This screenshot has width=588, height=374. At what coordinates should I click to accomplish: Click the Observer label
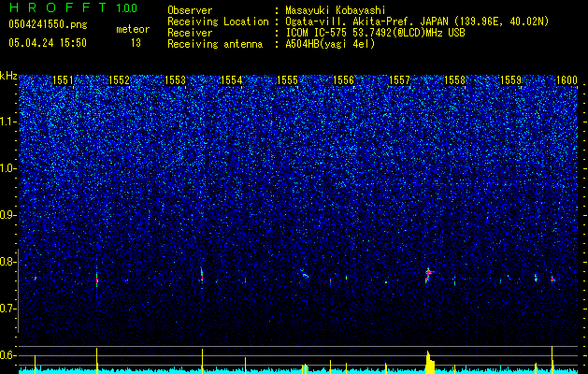[x=190, y=10]
